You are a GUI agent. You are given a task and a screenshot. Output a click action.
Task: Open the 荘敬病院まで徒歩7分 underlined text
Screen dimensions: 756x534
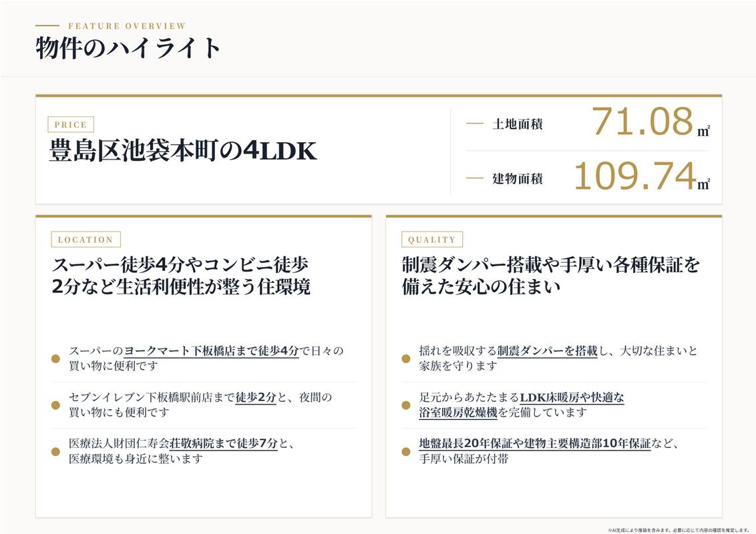click(224, 443)
